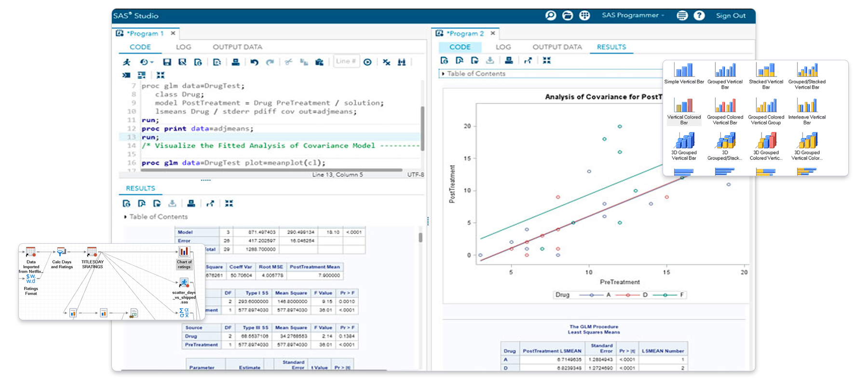Click vertical scrollbar of Program 1 results
868x380 pixels.
(x=420, y=237)
